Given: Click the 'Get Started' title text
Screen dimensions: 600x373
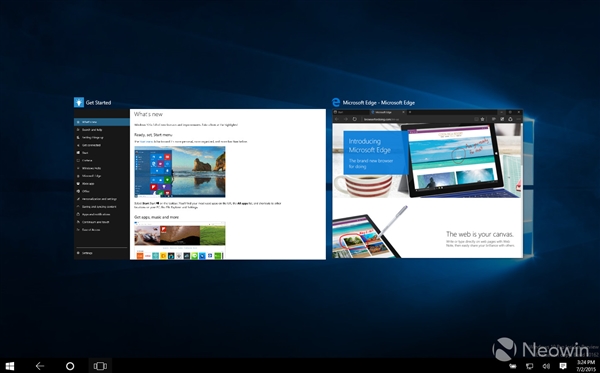Looking at the screenshot, I should coord(98,103).
